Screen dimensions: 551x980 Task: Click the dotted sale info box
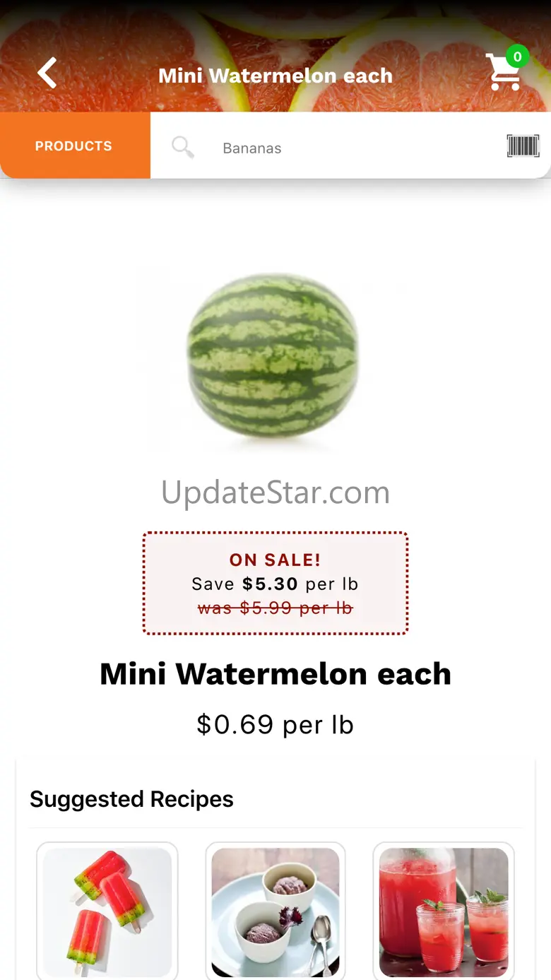click(275, 584)
